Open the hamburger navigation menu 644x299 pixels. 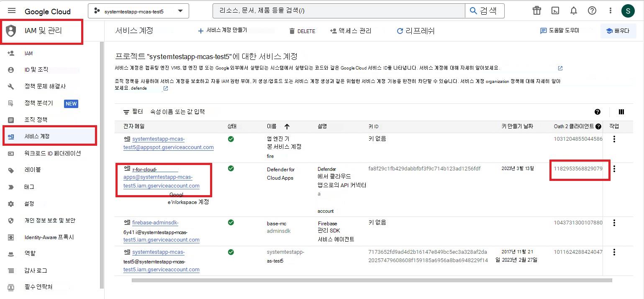[x=11, y=11]
